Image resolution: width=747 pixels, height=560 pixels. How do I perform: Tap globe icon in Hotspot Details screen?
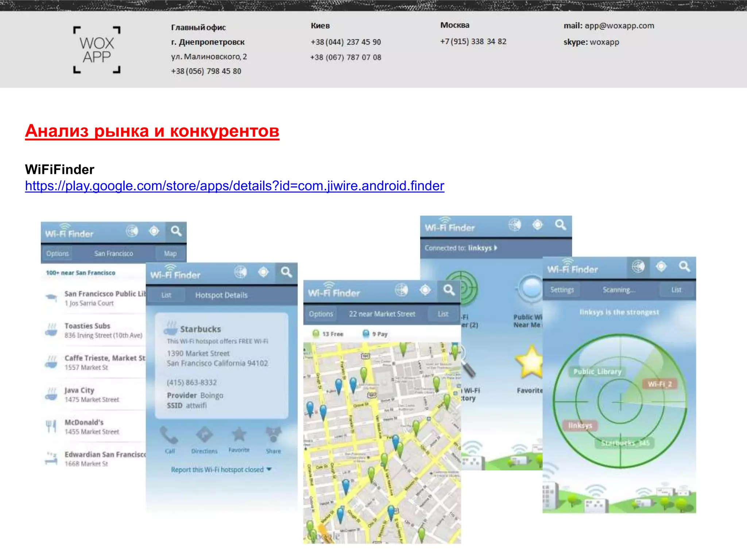(x=241, y=272)
